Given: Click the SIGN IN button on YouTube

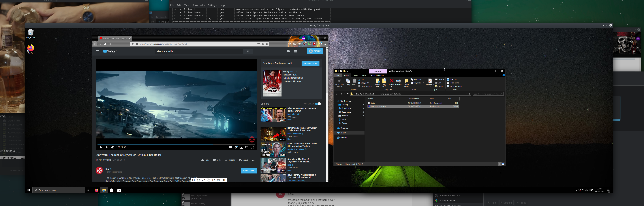Looking at the screenshot, I should [x=315, y=51].
